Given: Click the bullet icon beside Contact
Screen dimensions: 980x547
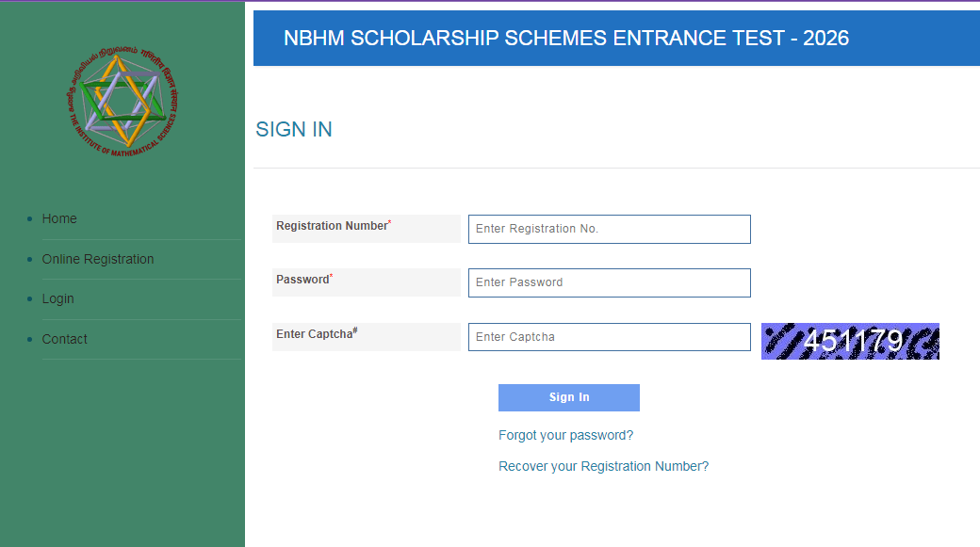Looking at the screenshot, I should click(28, 339).
